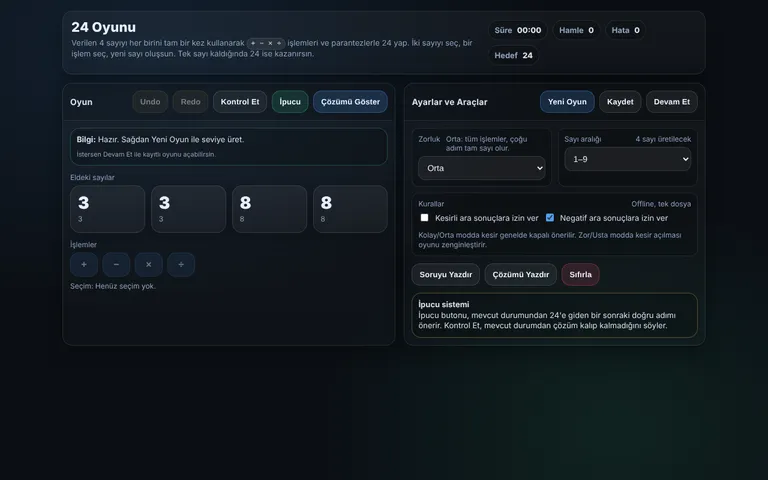Disable Negatif ara sonuçlara izin ver checkbox
This screenshot has width=768, height=480.
point(550,217)
